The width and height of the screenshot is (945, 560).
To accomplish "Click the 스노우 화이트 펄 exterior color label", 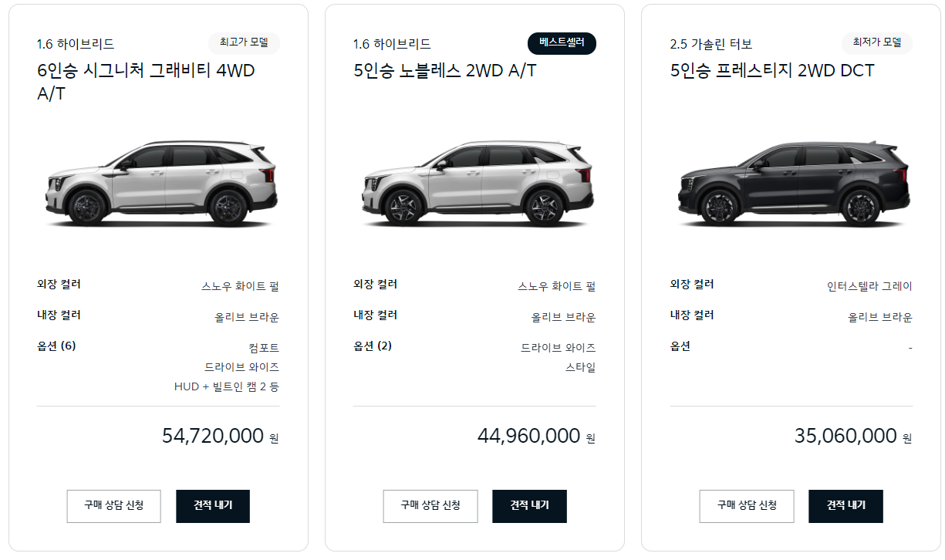I will 241,285.
